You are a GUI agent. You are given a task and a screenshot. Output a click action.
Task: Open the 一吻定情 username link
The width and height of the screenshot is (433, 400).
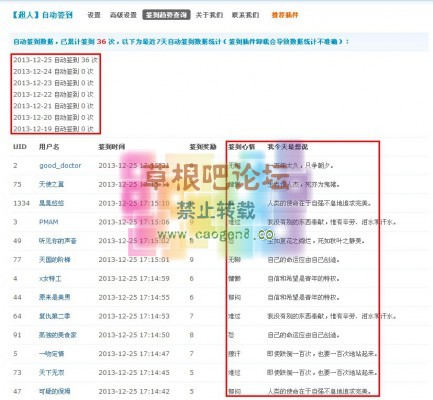[51, 354]
